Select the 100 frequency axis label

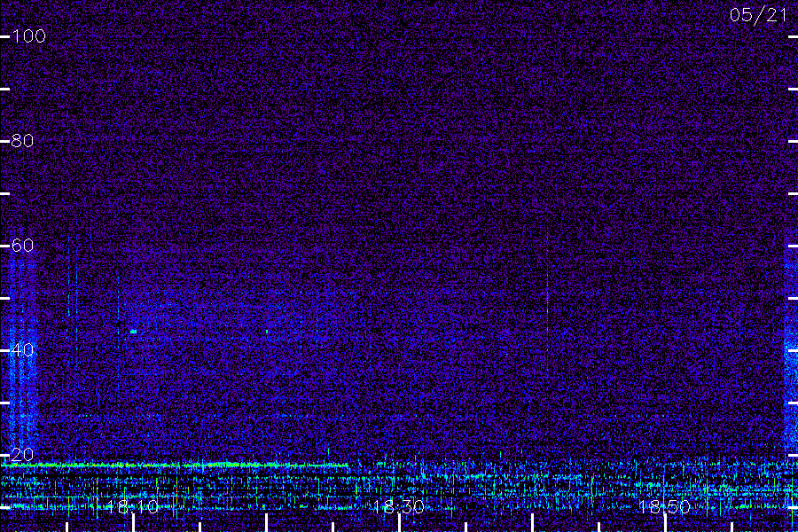29,36
